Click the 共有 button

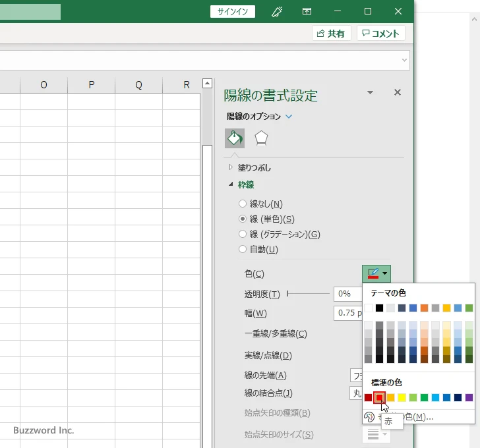pos(331,33)
